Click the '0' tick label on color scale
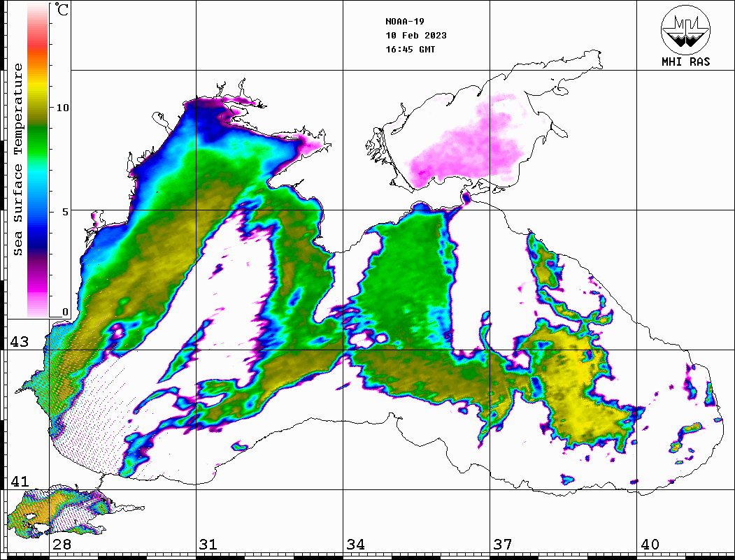The height and width of the screenshot is (560, 735). 66,312
